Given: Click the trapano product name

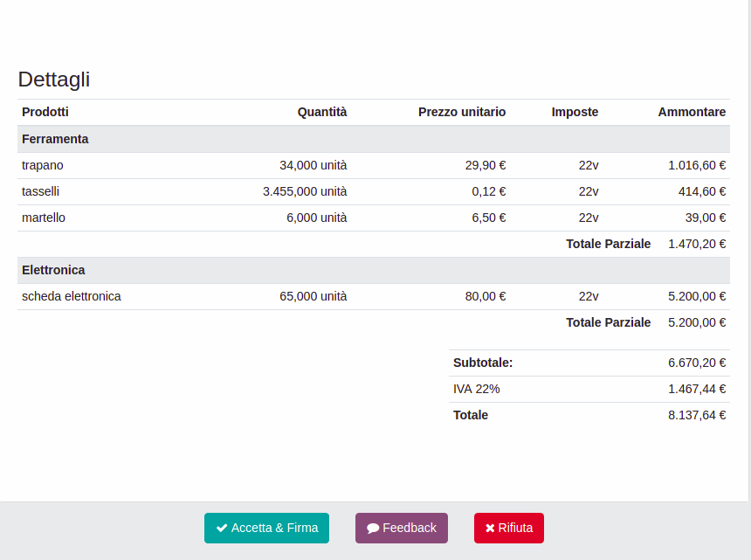Looking at the screenshot, I should click(x=43, y=166).
